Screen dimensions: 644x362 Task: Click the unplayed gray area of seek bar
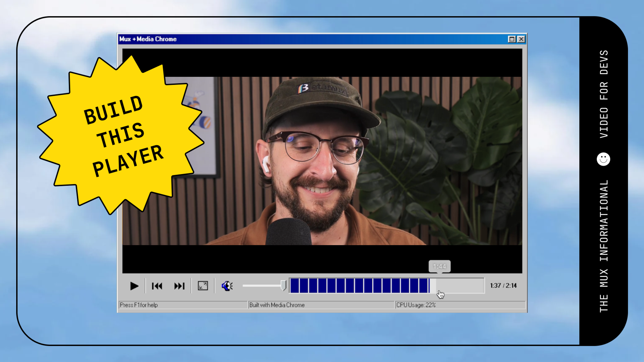(463, 285)
